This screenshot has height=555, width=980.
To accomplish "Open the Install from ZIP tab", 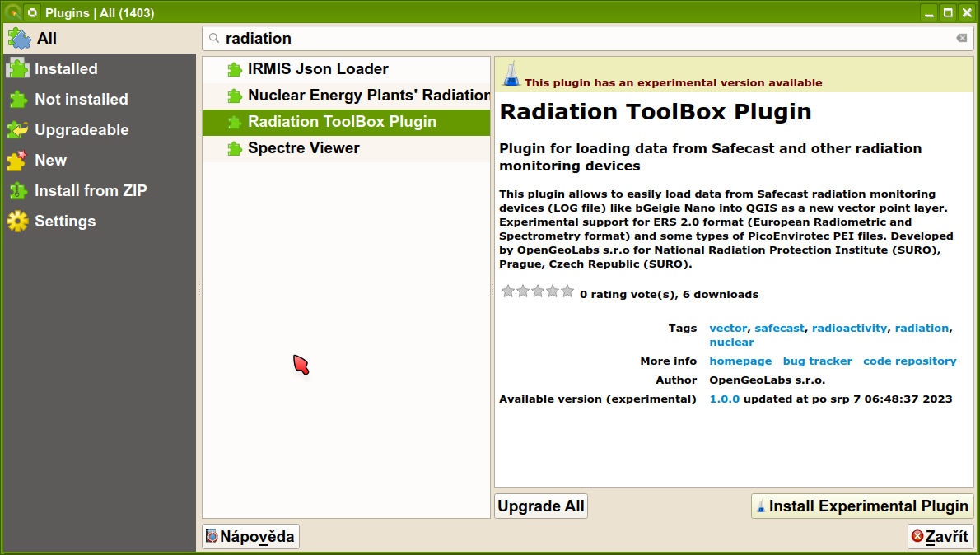I will point(100,190).
